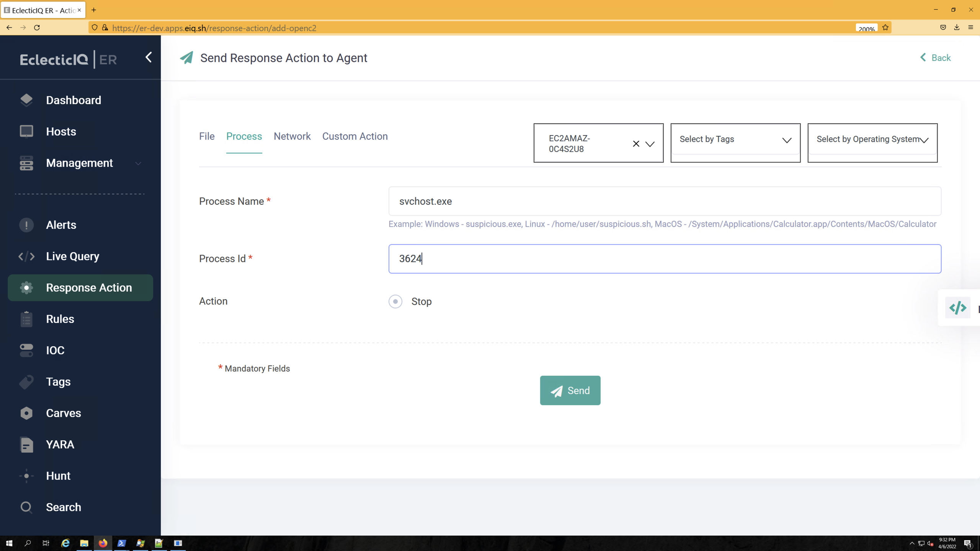This screenshot has height=551, width=980.
Task: Switch to the File tab
Action: tap(207, 136)
